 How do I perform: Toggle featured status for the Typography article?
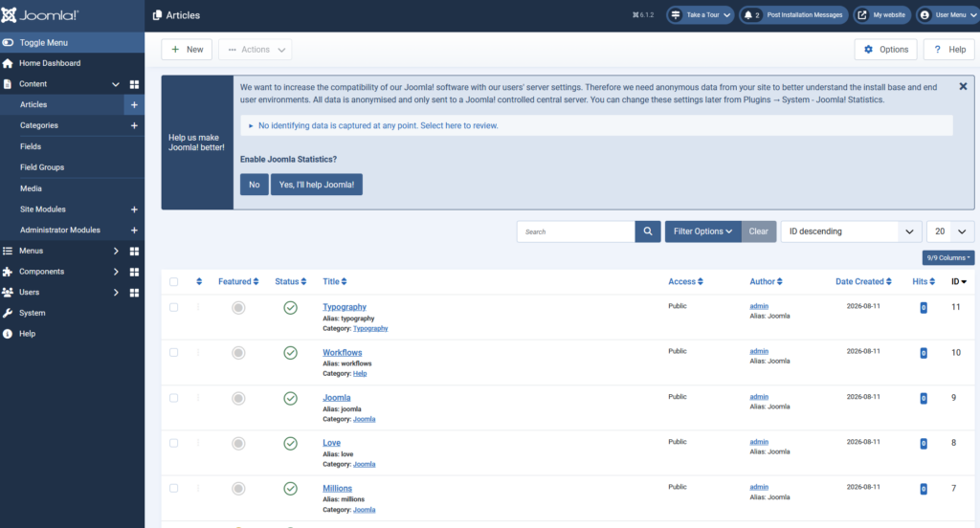coord(238,307)
